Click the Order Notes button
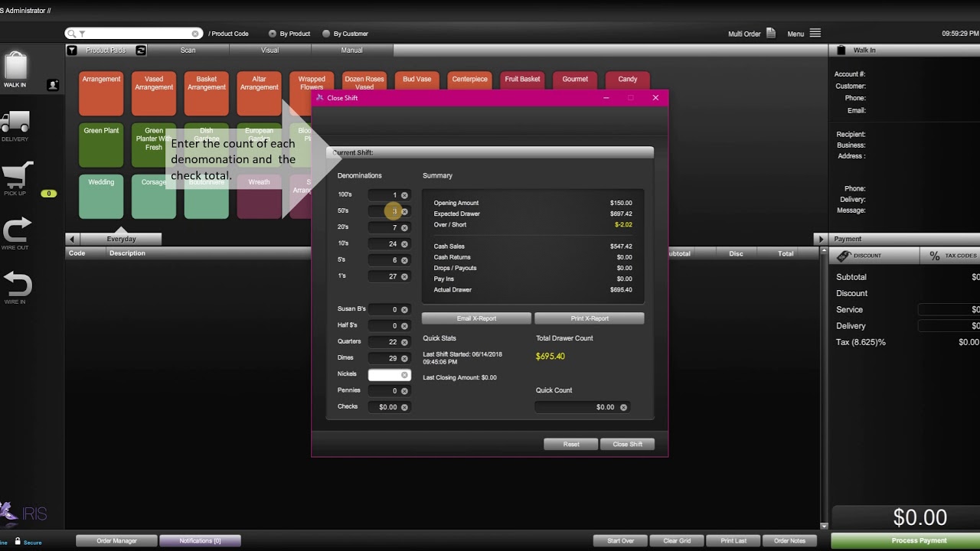 [x=789, y=541]
